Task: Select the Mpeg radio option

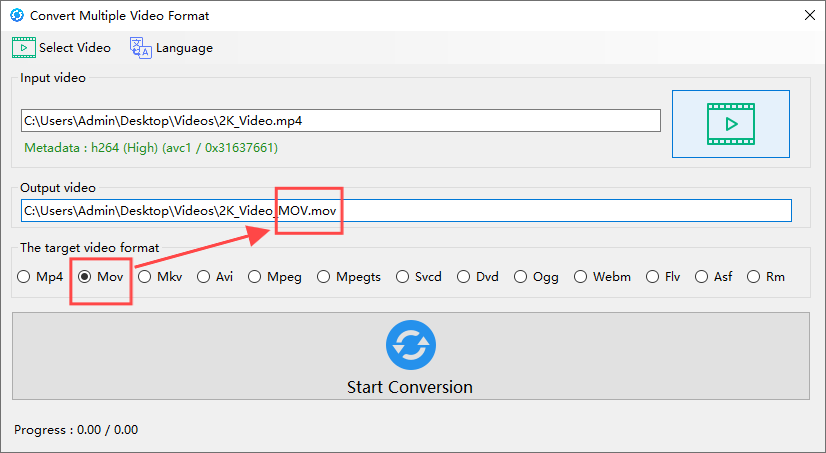Action: click(x=275, y=277)
